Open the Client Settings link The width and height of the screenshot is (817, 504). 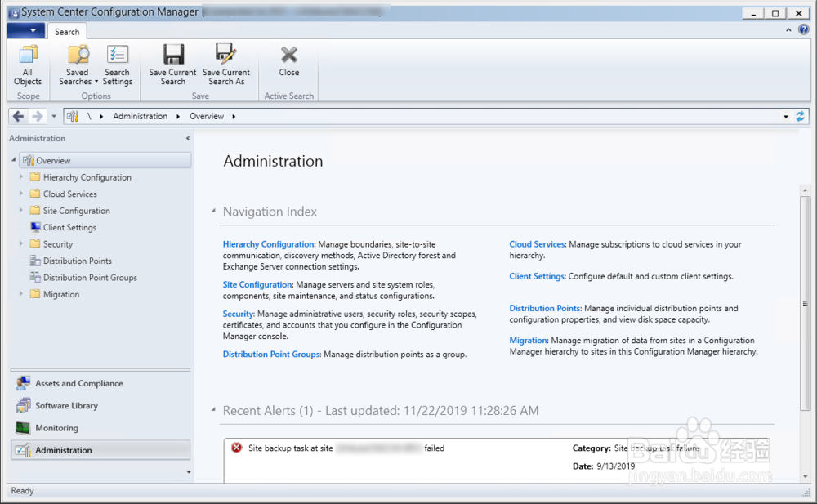[x=538, y=276]
